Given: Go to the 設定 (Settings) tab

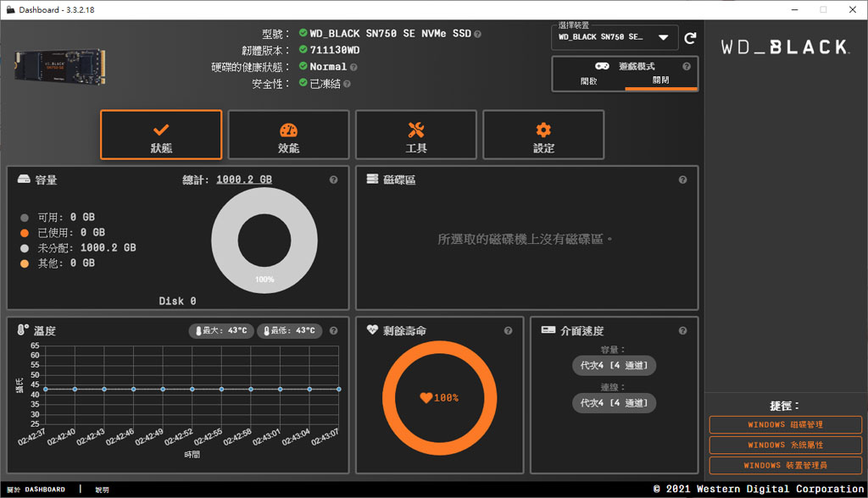Looking at the screenshot, I should coord(543,135).
